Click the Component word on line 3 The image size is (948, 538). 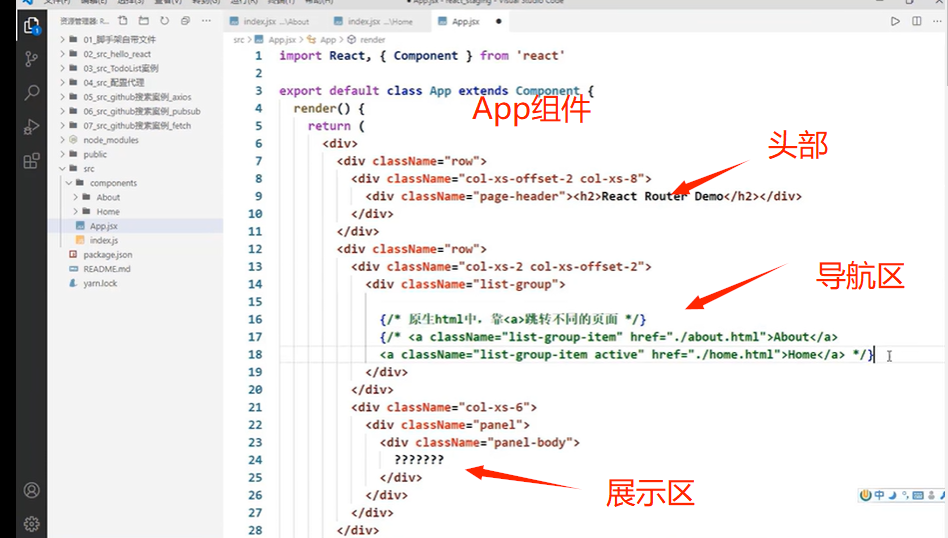click(x=547, y=91)
